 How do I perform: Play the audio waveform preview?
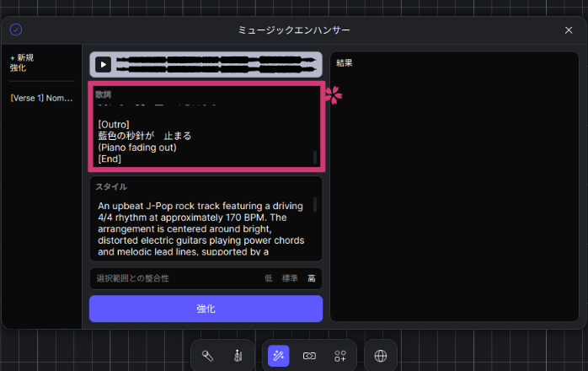[x=103, y=64]
